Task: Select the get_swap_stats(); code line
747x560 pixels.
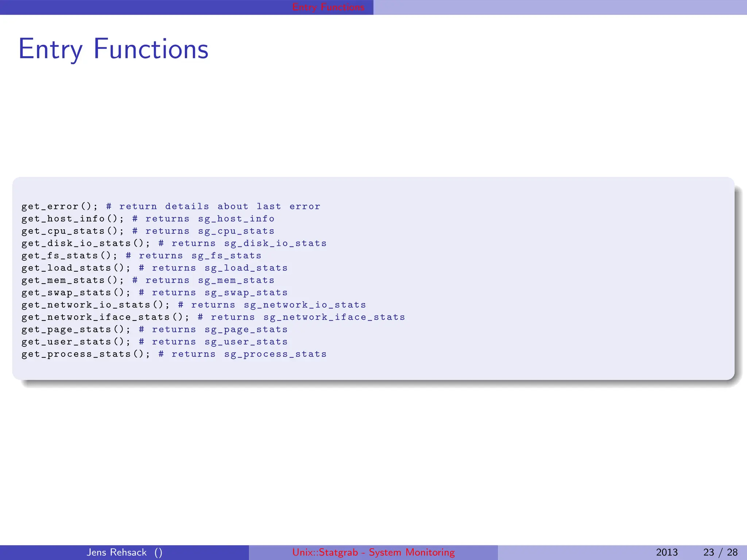Action: [154, 293]
